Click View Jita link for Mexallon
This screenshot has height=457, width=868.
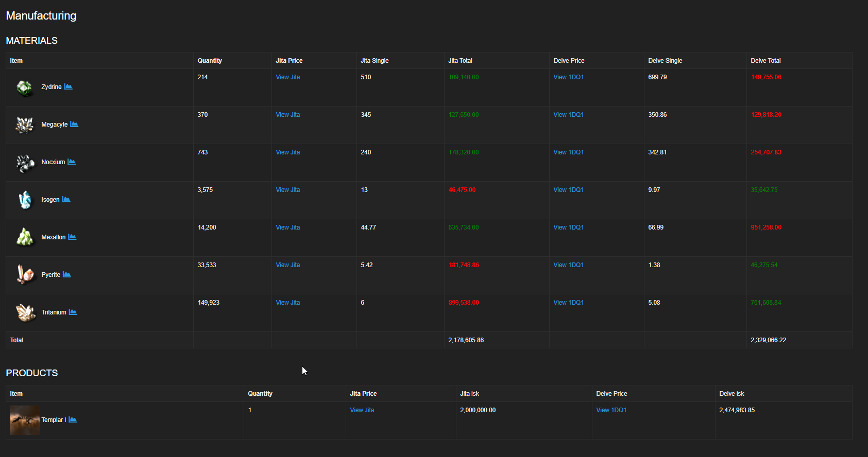(287, 227)
